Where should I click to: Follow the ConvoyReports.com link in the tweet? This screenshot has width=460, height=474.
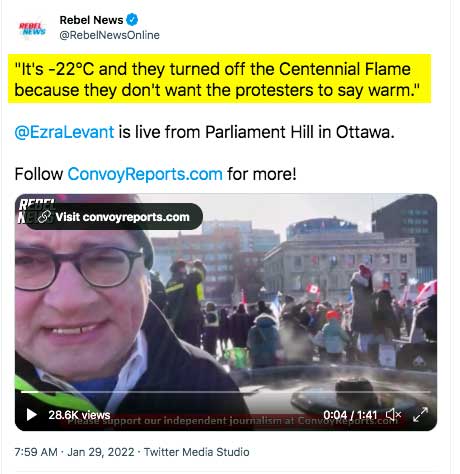click(x=145, y=174)
